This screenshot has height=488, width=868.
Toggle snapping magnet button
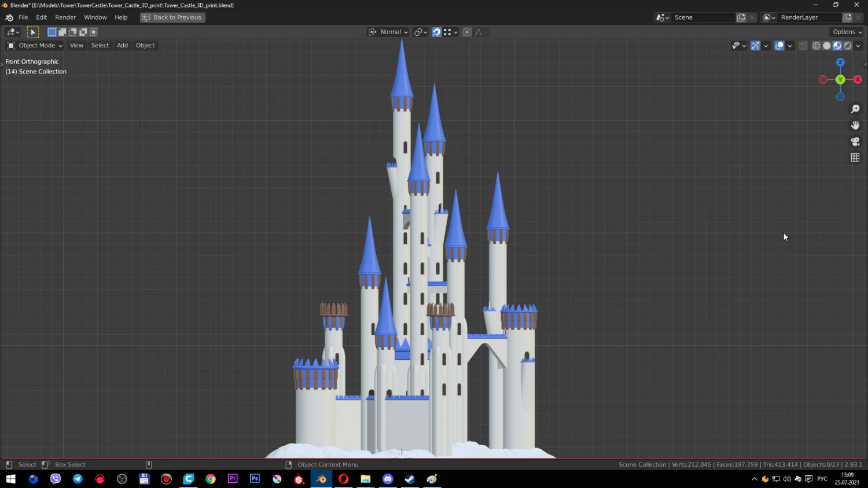[x=437, y=32]
